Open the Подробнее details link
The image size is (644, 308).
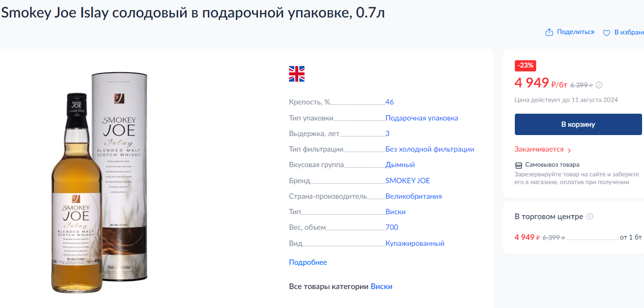click(x=308, y=262)
